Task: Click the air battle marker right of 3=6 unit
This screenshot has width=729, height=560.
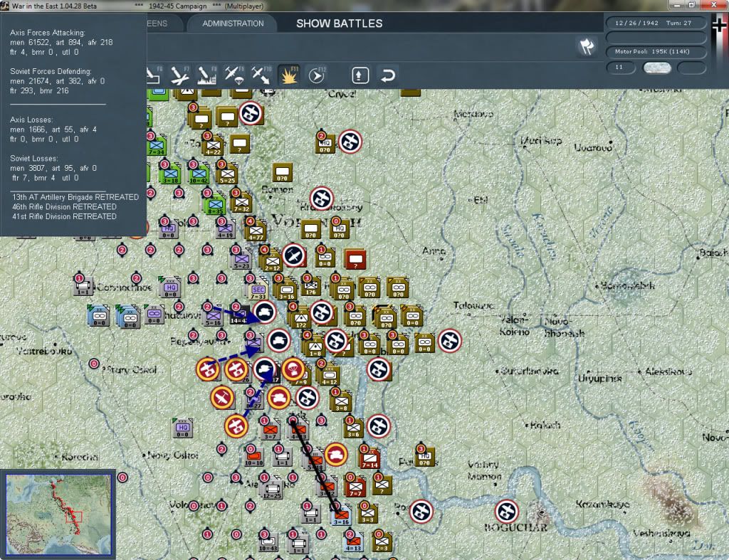Action: [379, 426]
